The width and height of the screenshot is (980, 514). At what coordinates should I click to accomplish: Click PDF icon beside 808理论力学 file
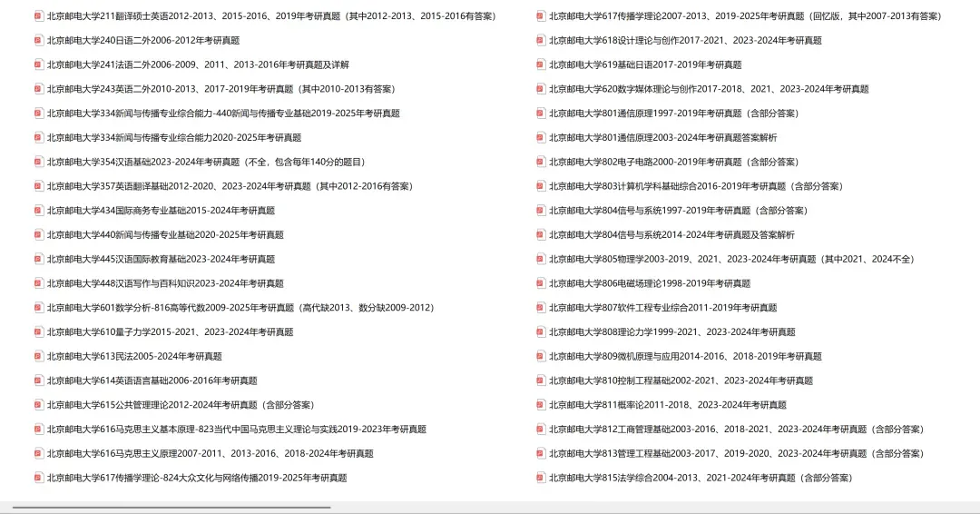point(541,332)
